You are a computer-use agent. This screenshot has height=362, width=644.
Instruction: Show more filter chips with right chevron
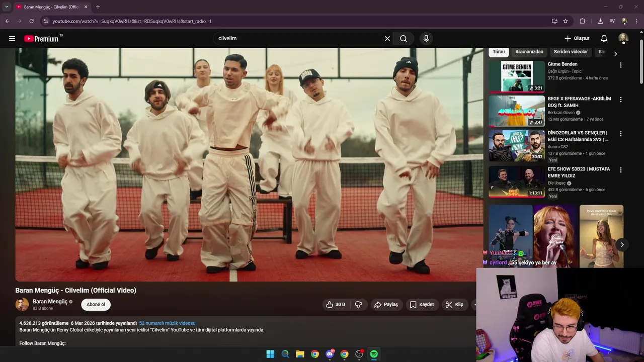coord(615,54)
